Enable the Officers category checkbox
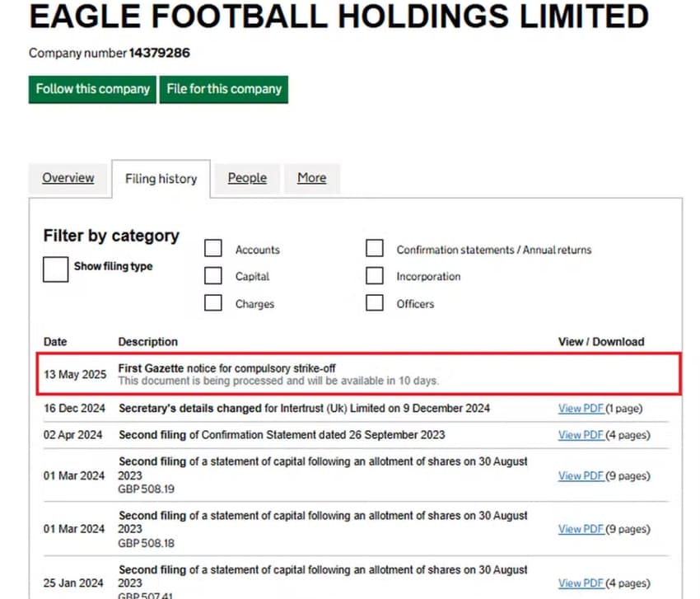Image resolution: width=700 pixels, height=599 pixels. coord(375,303)
